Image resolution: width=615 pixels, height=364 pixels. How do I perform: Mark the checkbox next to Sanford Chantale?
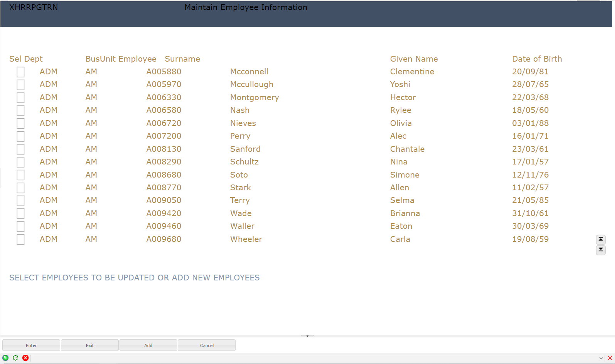coord(20,149)
